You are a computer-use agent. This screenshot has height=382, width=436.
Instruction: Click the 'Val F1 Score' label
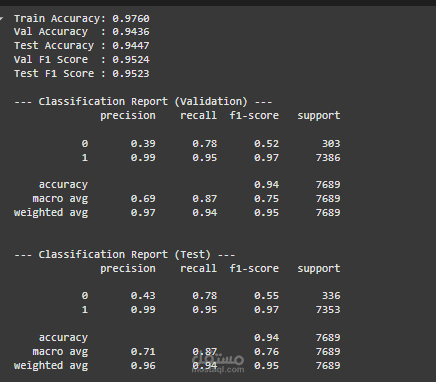click(51, 59)
